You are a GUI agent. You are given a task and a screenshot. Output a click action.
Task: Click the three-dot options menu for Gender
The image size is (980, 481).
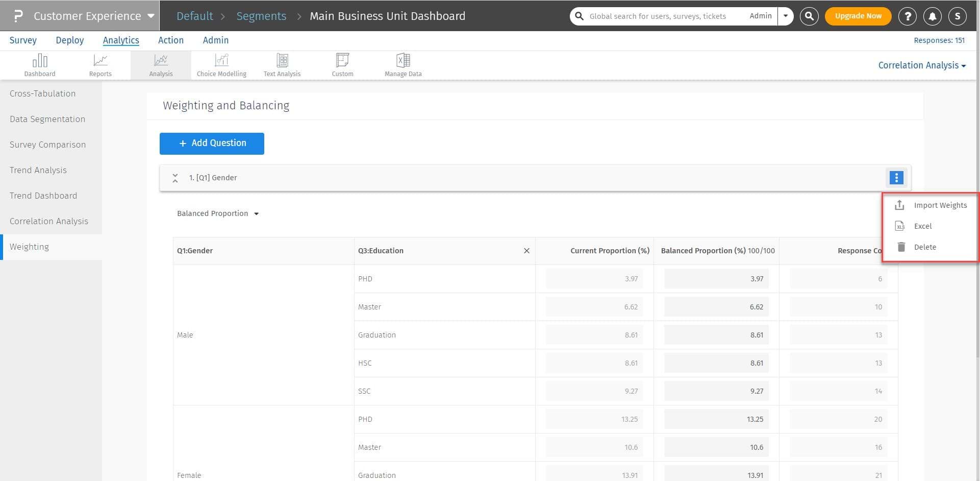click(896, 178)
